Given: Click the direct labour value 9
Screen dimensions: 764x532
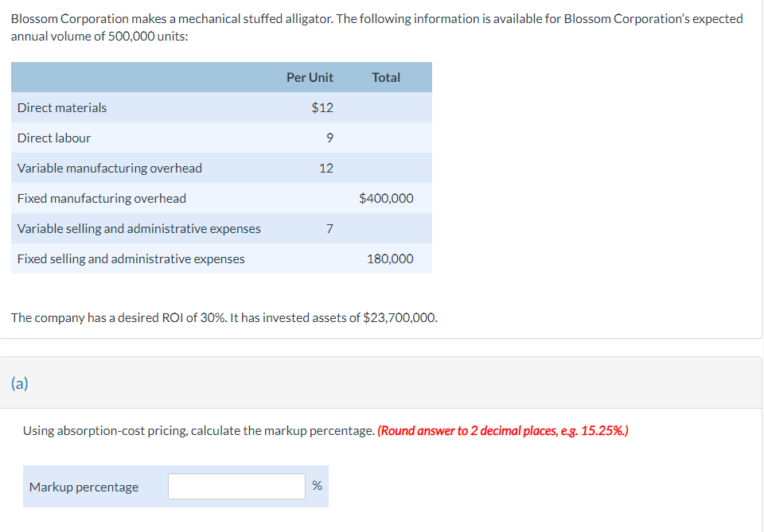Looking at the screenshot, I should pyautogui.click(x=329, y=138).
